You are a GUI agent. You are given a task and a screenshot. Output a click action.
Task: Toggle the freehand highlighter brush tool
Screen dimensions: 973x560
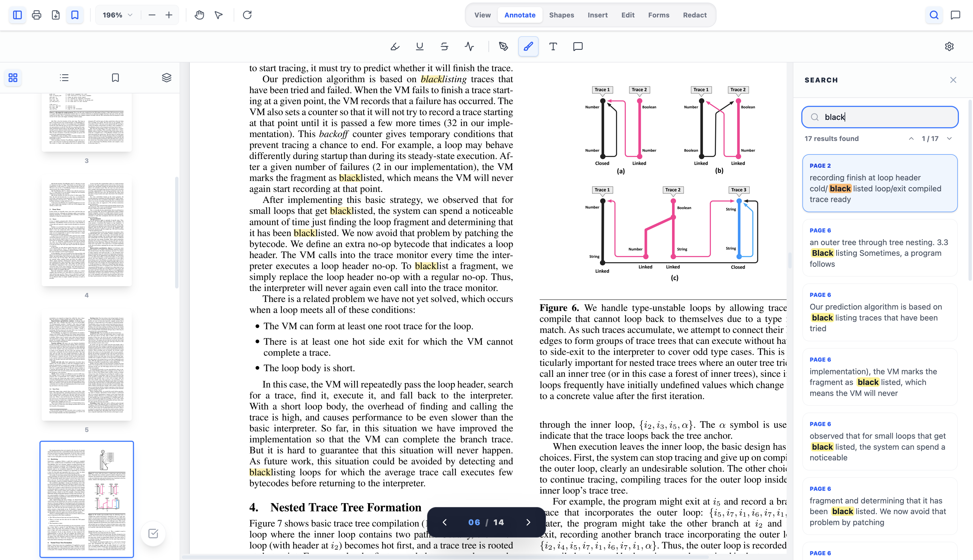pos(528,46)
